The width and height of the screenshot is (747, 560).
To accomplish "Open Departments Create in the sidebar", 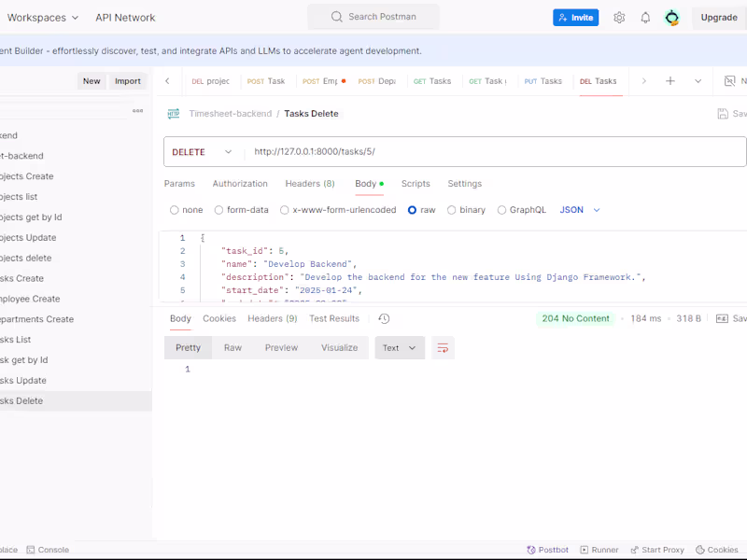I will [76, 319].
